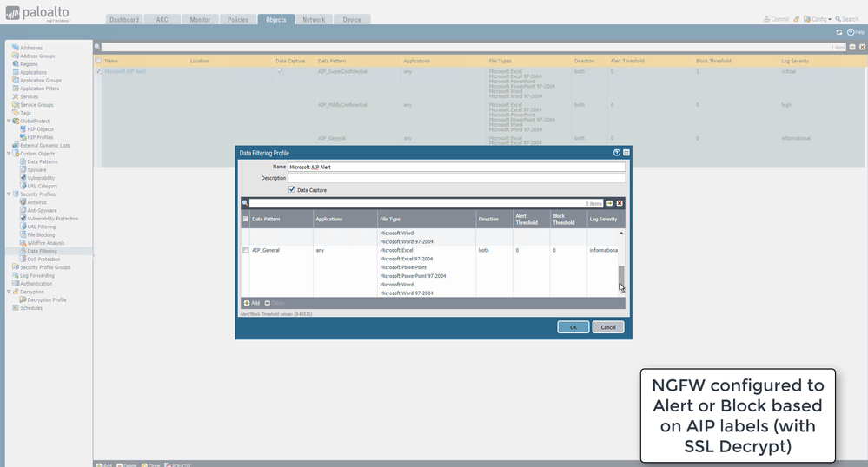Viewport: 868px width, 467px height.
Task: Toggle Microsoft AIP Alert row checkbox
Action: (x=98, y=71)
